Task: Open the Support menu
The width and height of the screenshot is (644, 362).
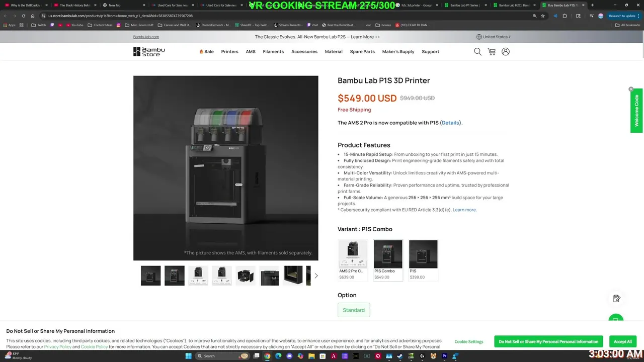Action: 431,51
